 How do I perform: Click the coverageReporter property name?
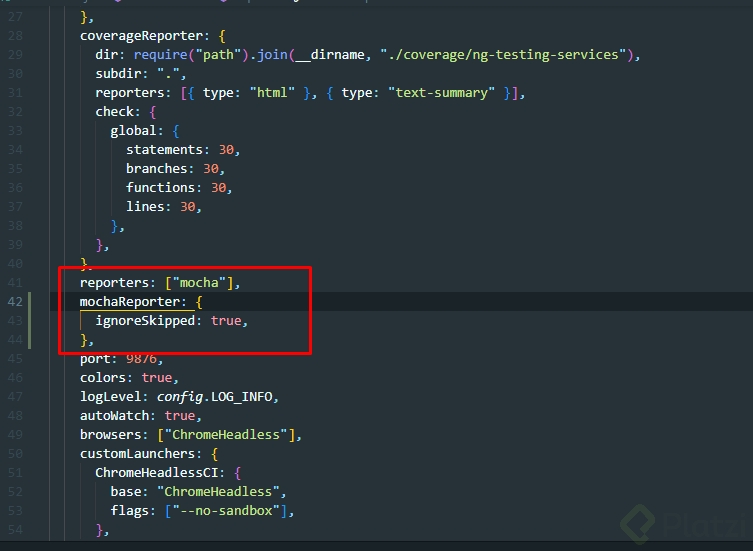pos(141,36)
